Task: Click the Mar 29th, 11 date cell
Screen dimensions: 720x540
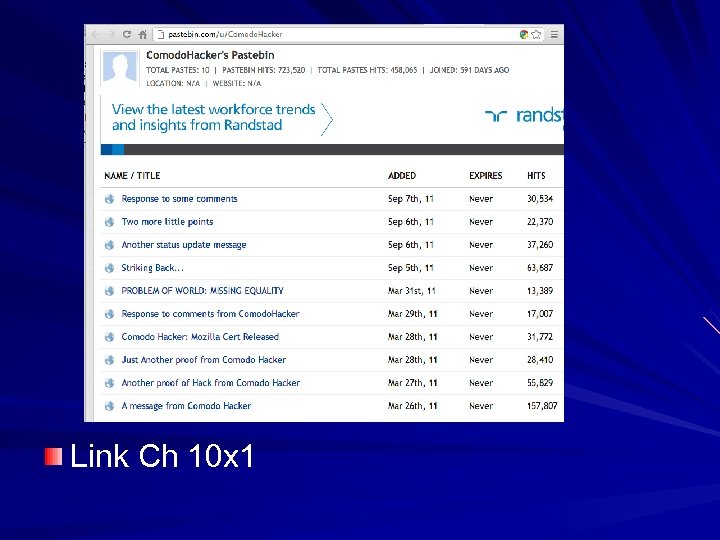Action: (x=413, y=314)
